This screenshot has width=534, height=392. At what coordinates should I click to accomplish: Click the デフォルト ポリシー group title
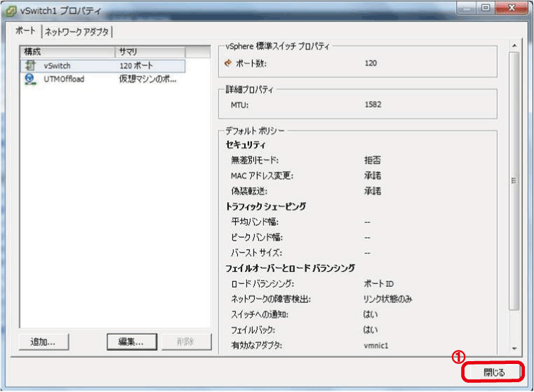(x=255, y=130)
